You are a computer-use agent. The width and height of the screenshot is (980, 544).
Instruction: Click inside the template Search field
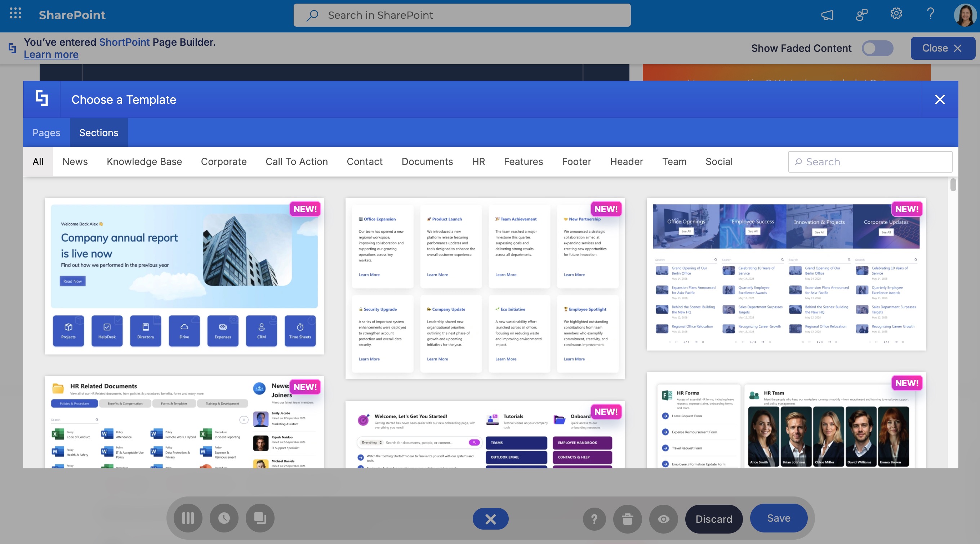(x=870, y=161)
